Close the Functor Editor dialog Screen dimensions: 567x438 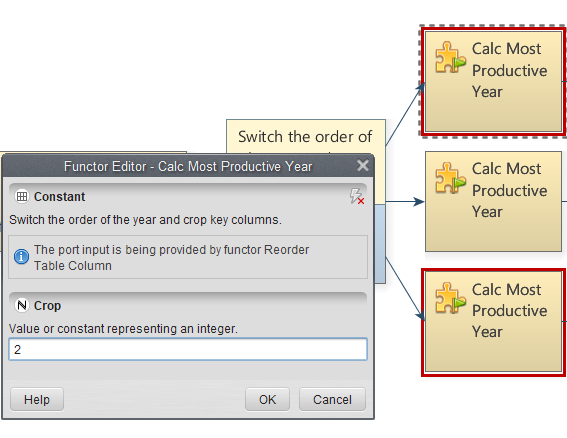click(x=363, y=166)
